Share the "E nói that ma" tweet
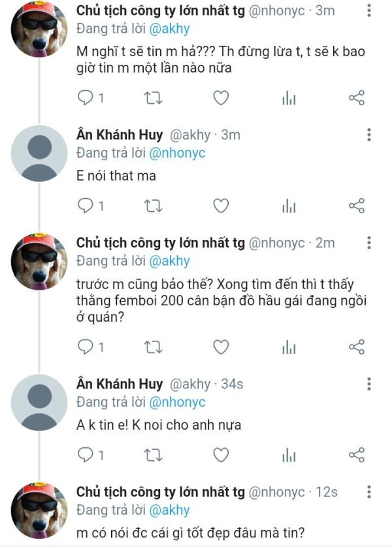The width and height of the screenshot is (392, 548). click(356, 206)
